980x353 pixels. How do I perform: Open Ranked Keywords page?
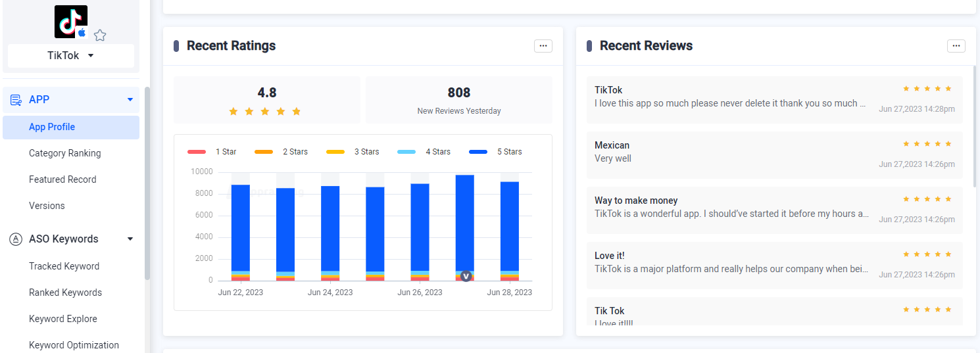point(65,293)
